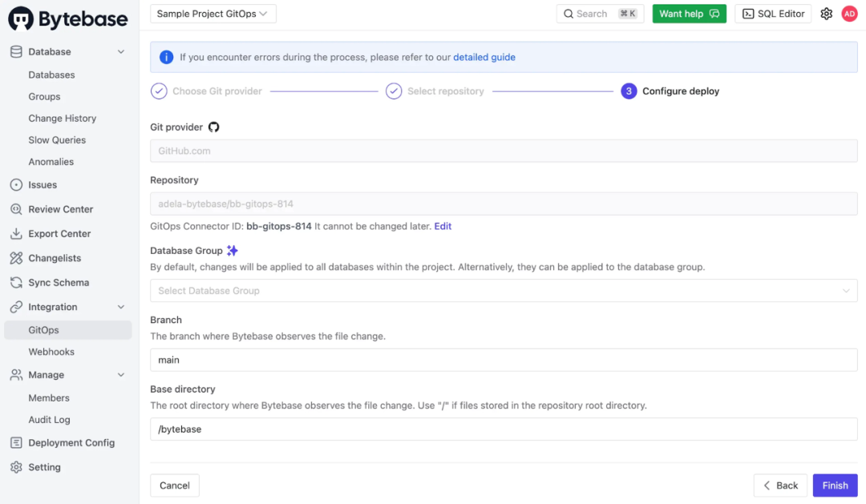The width and height of the screenshot is (866, 504).
Task: Open the Select Database Group dropdown
Action: point(504,290)
